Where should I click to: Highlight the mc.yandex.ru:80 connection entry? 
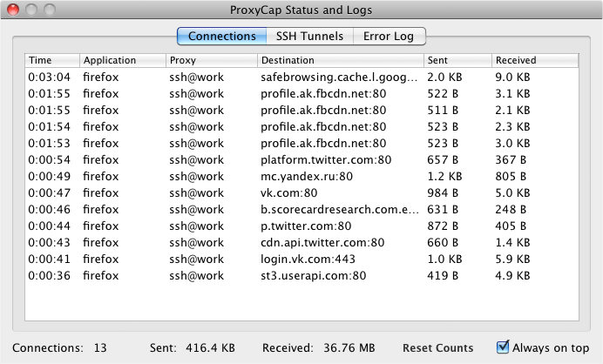click(x=307, y=177)
